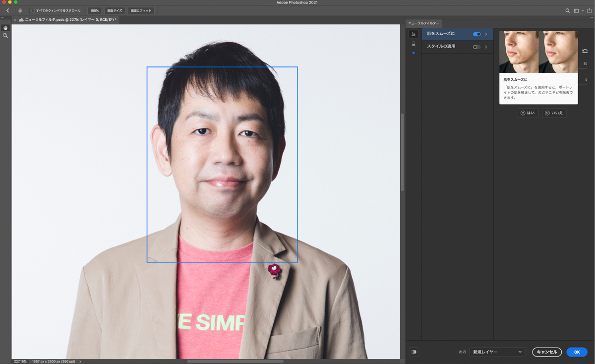The height and width of the screenshot is (364, 595).
Task: Open the workspace layout switcher dropdown
Action: (x=578, y=10)
